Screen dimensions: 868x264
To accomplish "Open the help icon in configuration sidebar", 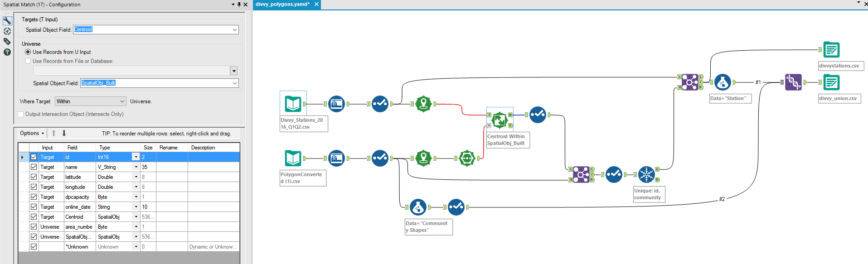I will pos(7,52).
